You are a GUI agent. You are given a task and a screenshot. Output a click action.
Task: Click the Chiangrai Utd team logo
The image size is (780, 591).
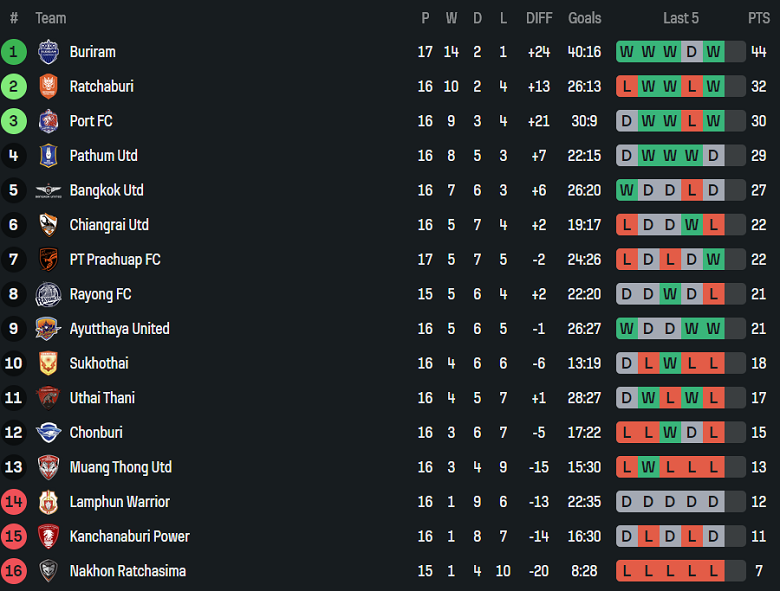point(48,225)
